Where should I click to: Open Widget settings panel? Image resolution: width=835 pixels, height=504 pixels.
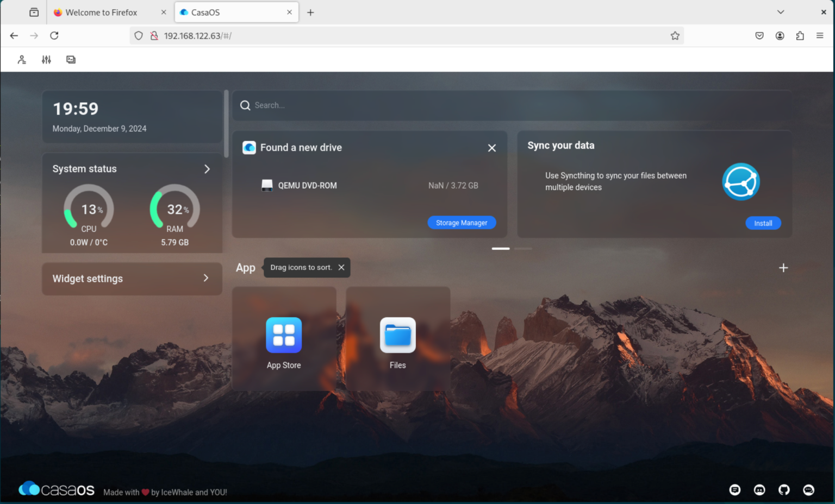point(205,278)
